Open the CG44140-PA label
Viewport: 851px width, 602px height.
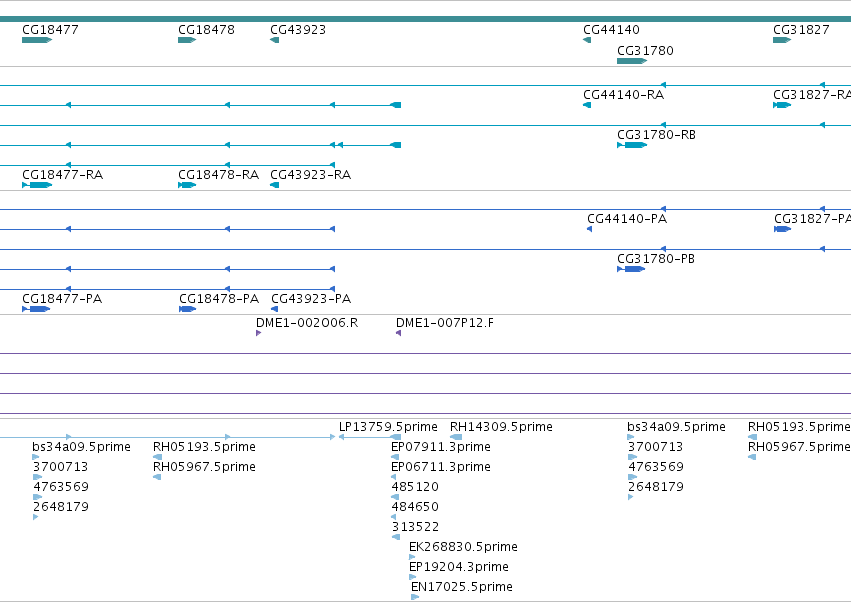pyautogui.click(x=627, y=219)
